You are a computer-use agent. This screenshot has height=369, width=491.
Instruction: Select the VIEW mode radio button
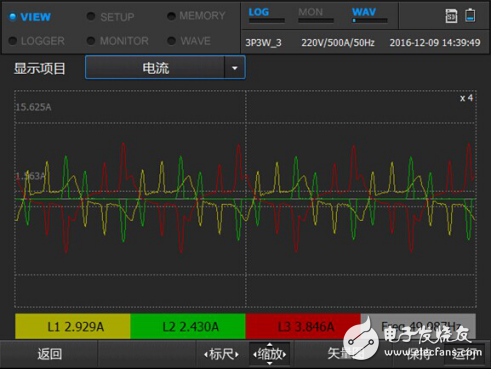(12, 16)
